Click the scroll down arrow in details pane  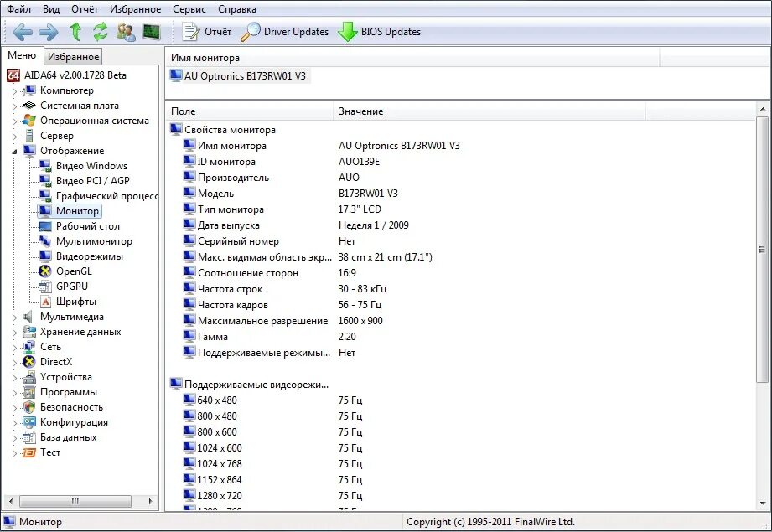coord(763,504)
